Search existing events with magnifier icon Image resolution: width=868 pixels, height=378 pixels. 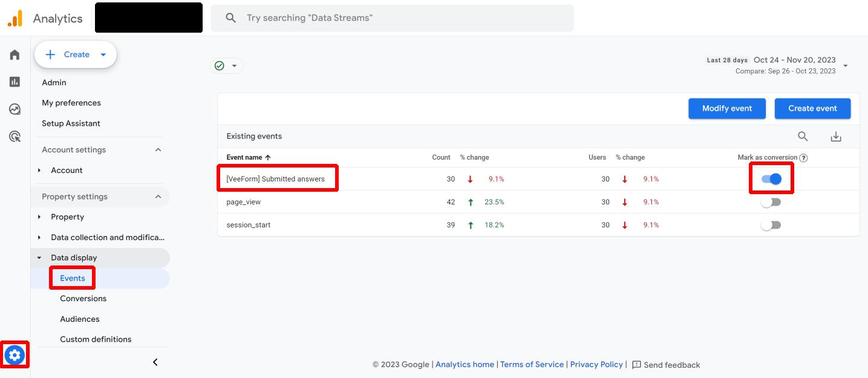pyautogui.click(x=803, y=136)
